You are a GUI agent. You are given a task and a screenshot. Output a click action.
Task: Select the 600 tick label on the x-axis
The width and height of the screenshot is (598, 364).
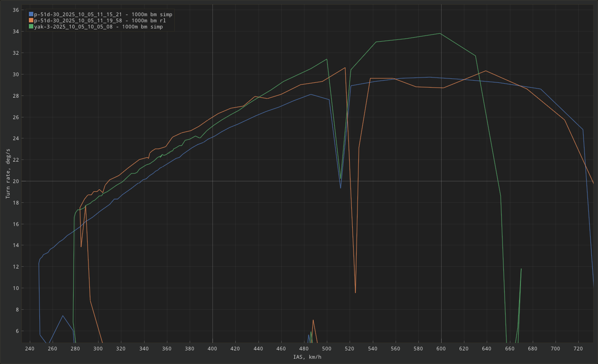click(441, 349)
